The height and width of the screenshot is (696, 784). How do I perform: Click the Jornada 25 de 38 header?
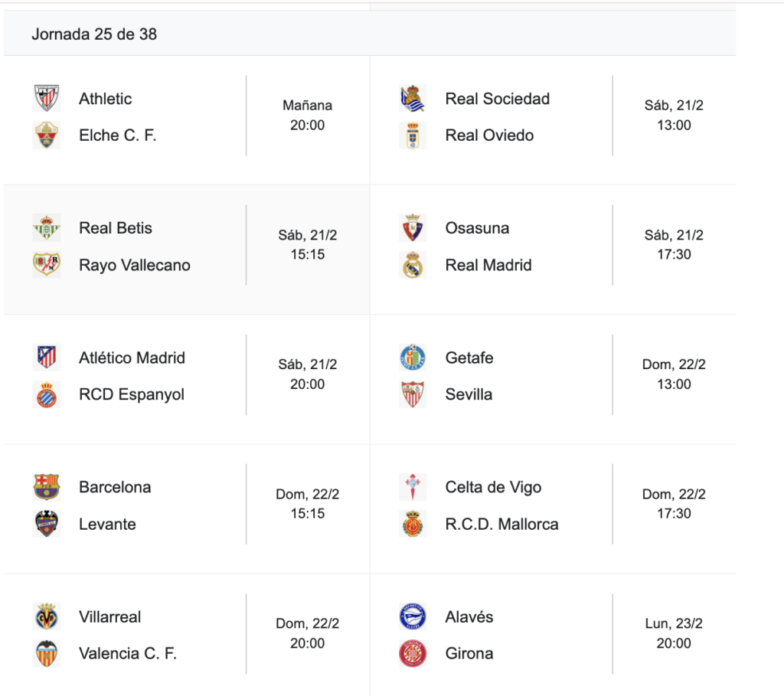(x=94, y=34)
